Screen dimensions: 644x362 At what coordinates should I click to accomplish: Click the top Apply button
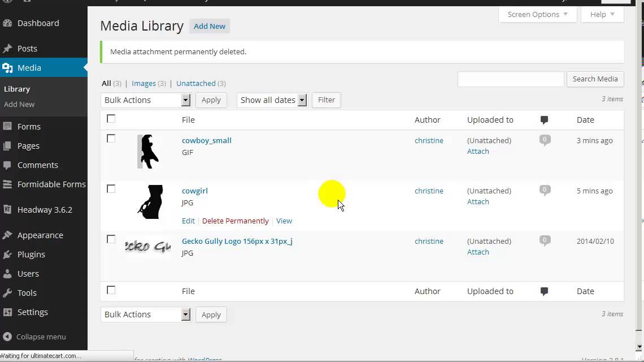click(211, 100)
